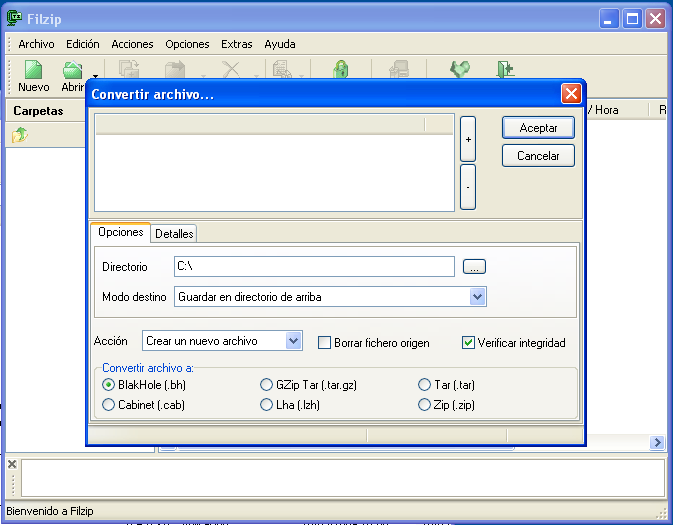Click the Directorio text field
The width and height of the screenshot is (673, 525).
coord(314,267)
